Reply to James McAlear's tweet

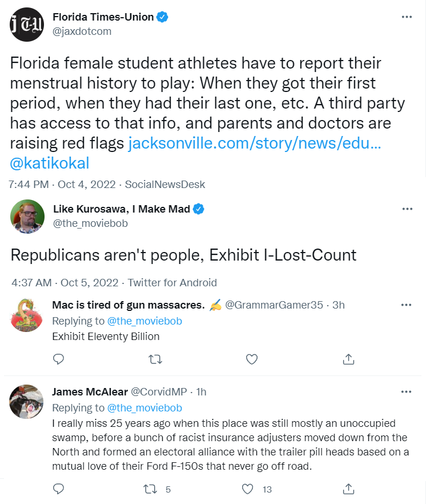[58, 489]
